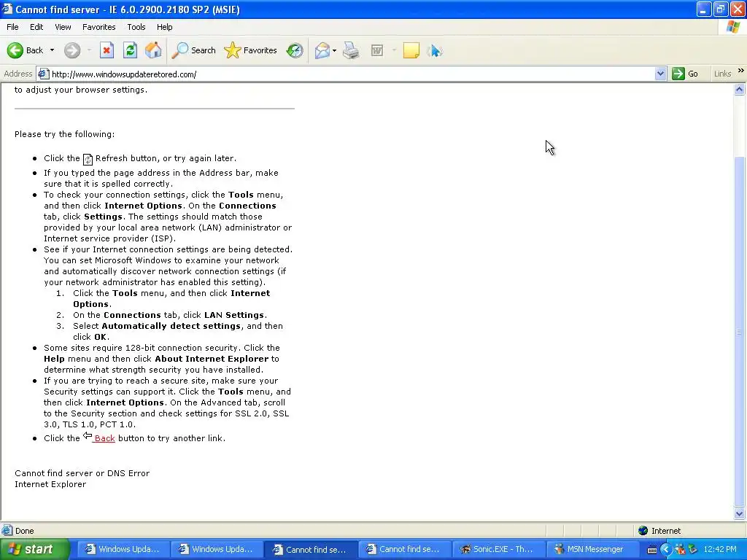Open the History clock icon
Screen dimensions: 747x560
pos(295,50)
